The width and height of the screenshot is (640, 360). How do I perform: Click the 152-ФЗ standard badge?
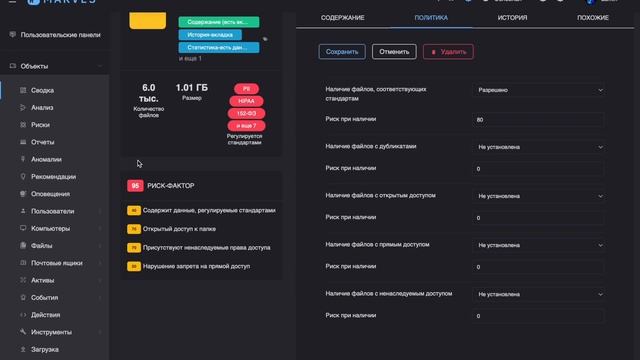[x=247, y=113]
